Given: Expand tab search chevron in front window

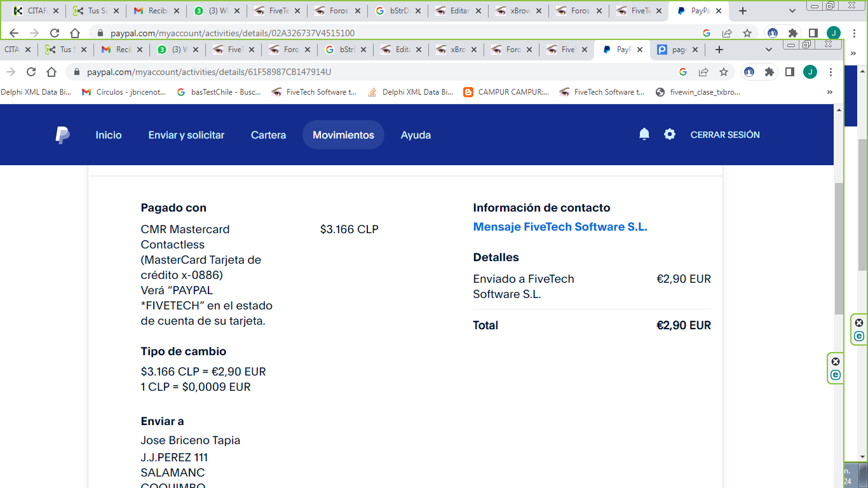Looking at the screenshot, I should point(769,50).
